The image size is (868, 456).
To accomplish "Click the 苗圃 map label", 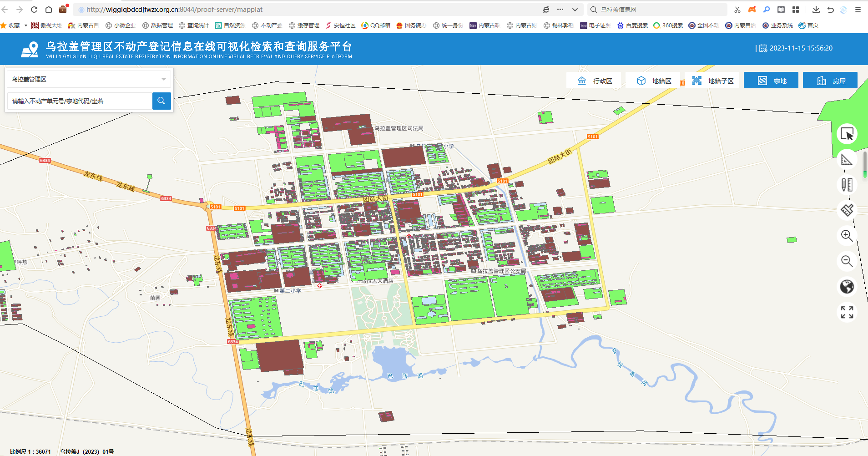I will [x=155, y=298].
